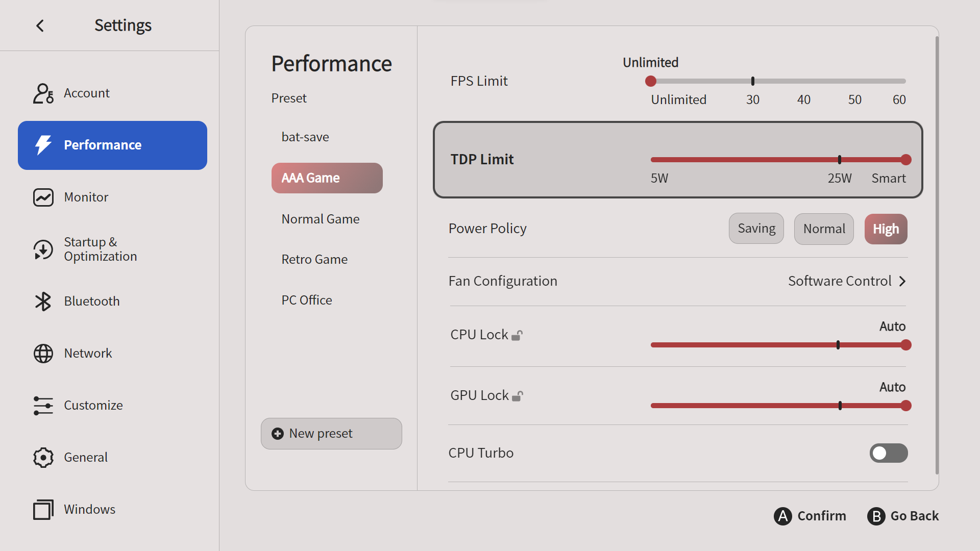Click the Bluetooth symbol icon
Screen dimensions: 980x551
click(43, 302)
